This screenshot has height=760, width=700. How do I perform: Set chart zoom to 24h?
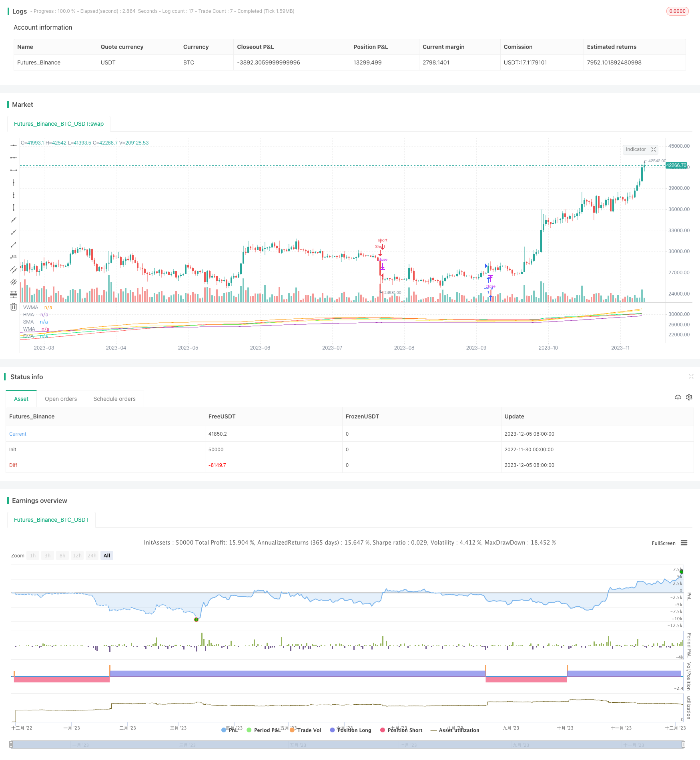point(92,556)
